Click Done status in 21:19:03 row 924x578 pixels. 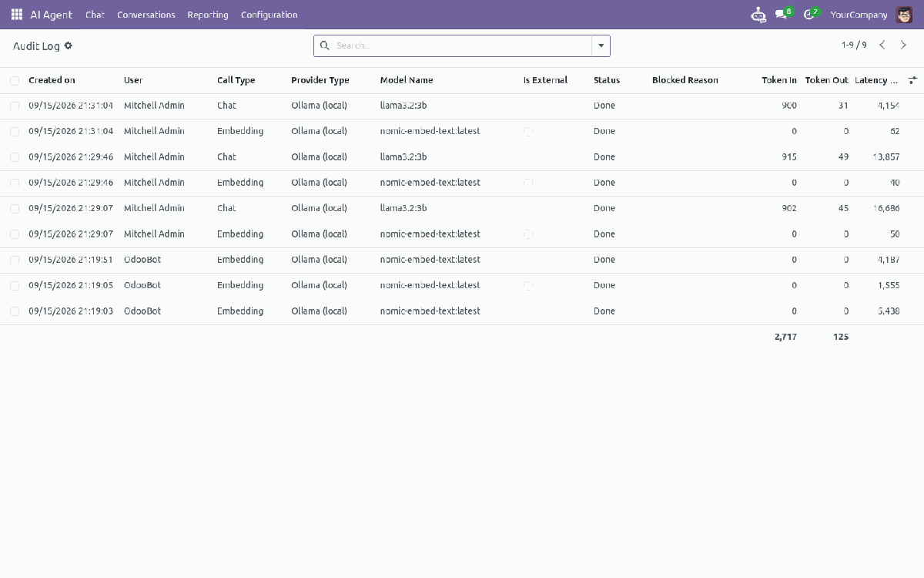click(x=604, y=311)
